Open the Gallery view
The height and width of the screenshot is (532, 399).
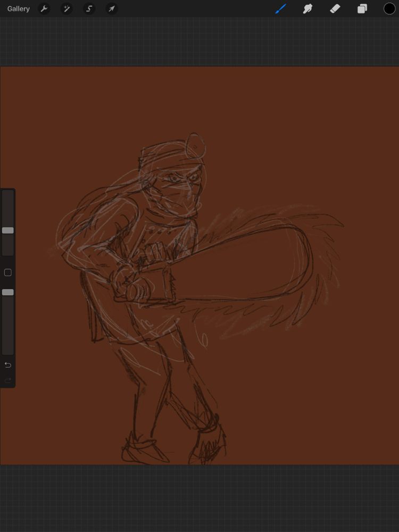coord(18,9)
